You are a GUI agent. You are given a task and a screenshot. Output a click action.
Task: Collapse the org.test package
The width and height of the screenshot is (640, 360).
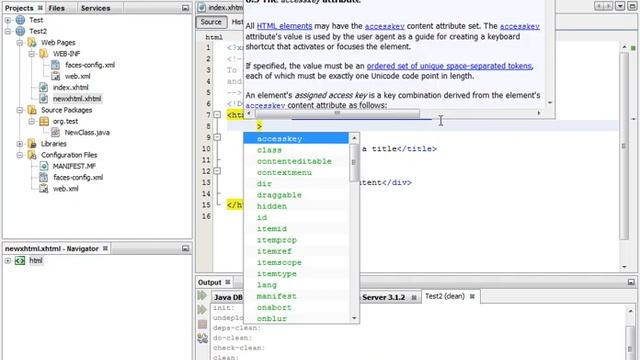tap(31, 121)
